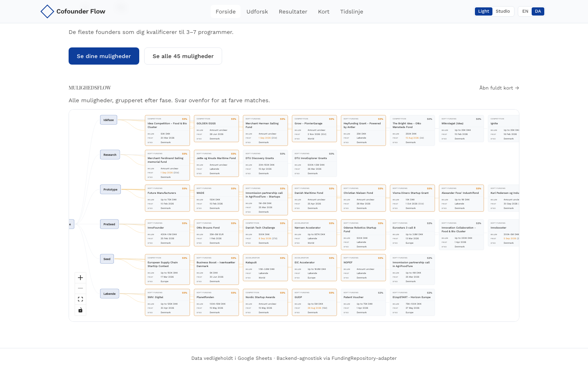The image size is (588, 368).
Task: Click the Cofounder Flow diamond logo
Action: (47, 11)
